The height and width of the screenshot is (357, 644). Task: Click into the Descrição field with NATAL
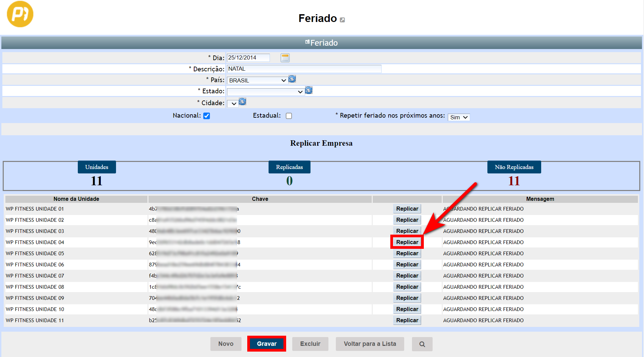click(304, 69)
